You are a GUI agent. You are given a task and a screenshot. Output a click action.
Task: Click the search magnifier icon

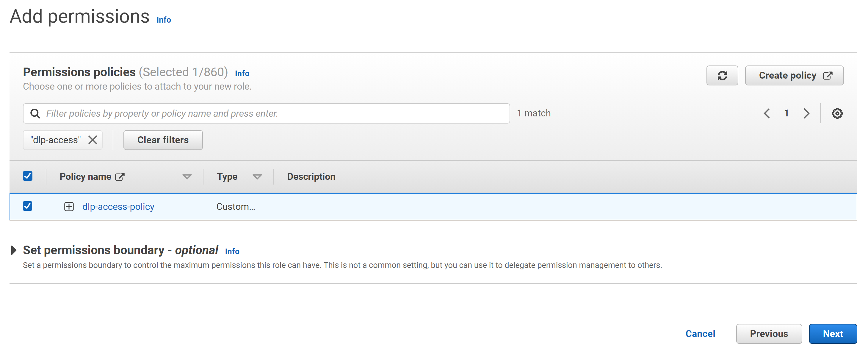tap(35, 113)
